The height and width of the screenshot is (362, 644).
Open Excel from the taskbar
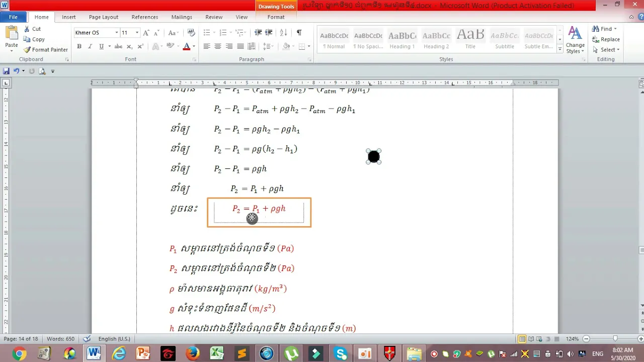(x=217, y=354)
